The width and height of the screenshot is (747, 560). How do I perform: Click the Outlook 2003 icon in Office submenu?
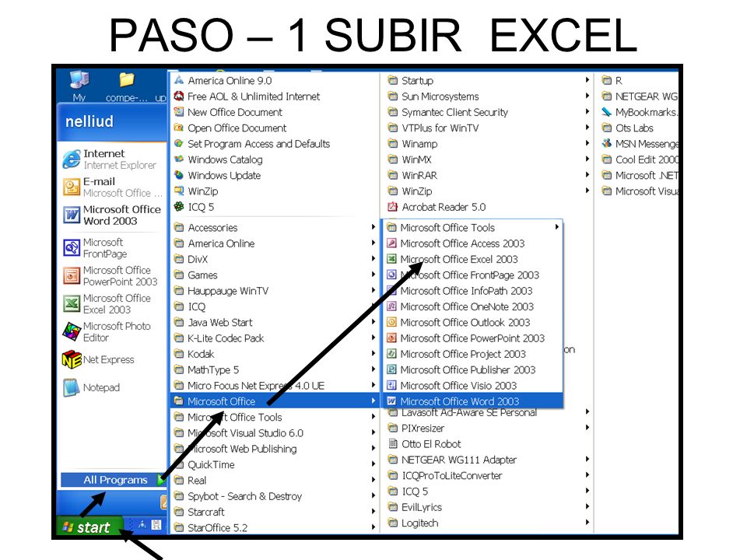tap(391, 322)
